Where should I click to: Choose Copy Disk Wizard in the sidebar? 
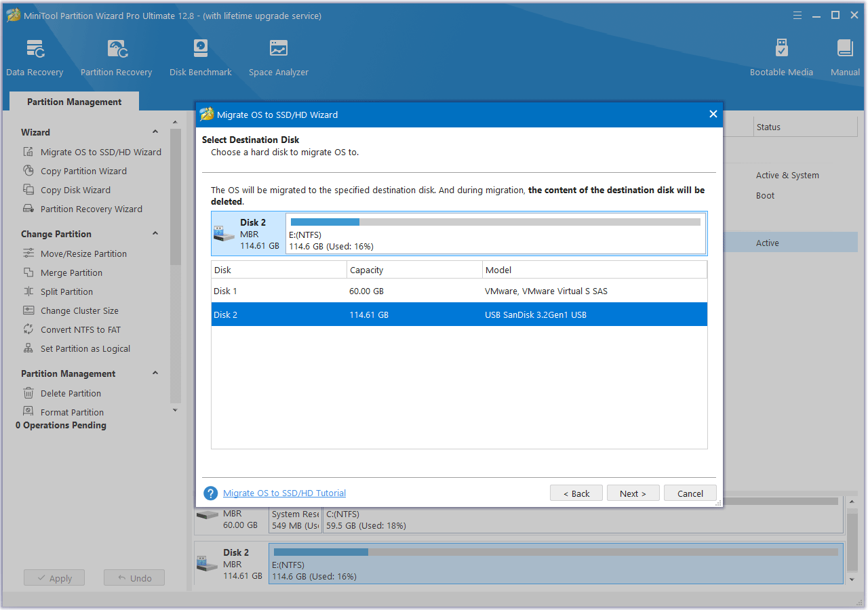75,190
